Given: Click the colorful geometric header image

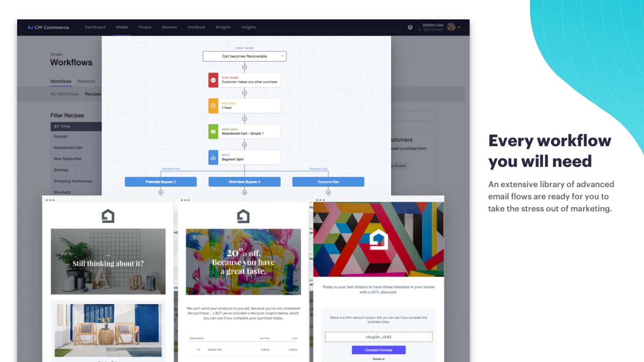Looking at the screenshot, I should coord(379,239).
